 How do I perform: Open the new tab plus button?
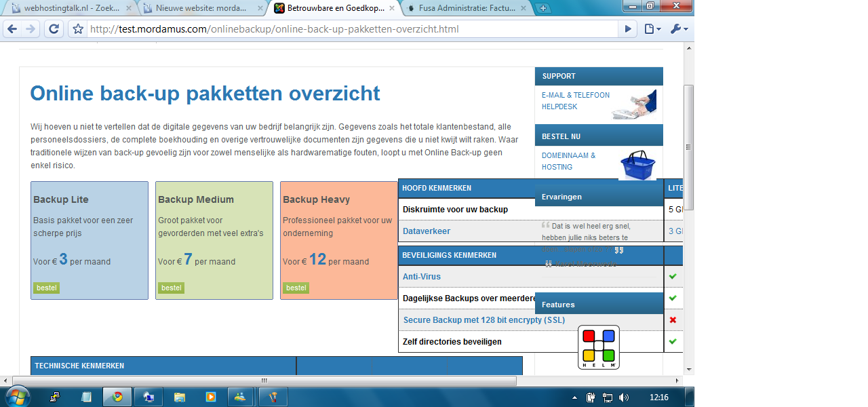click(x=543, y=8)
